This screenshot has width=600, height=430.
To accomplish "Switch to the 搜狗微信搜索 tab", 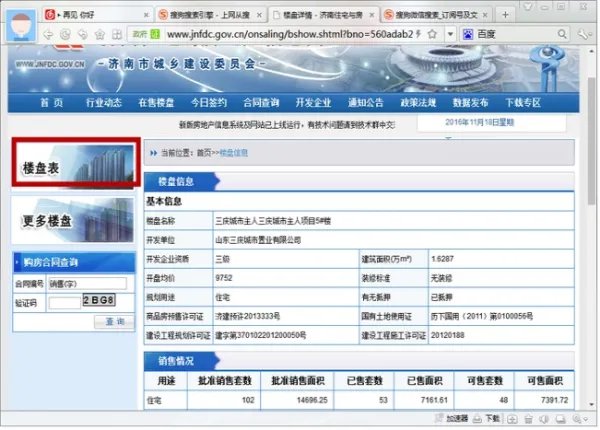I will tap(436, 15).
